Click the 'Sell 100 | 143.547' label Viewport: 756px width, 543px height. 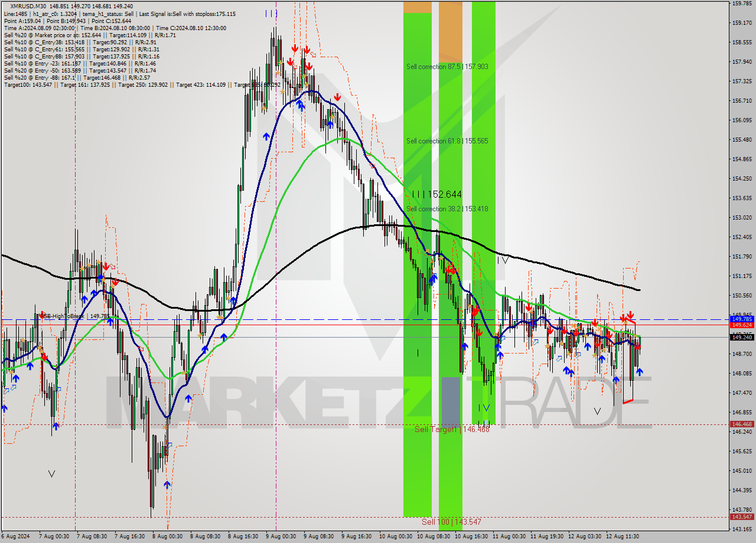point(451,522)
